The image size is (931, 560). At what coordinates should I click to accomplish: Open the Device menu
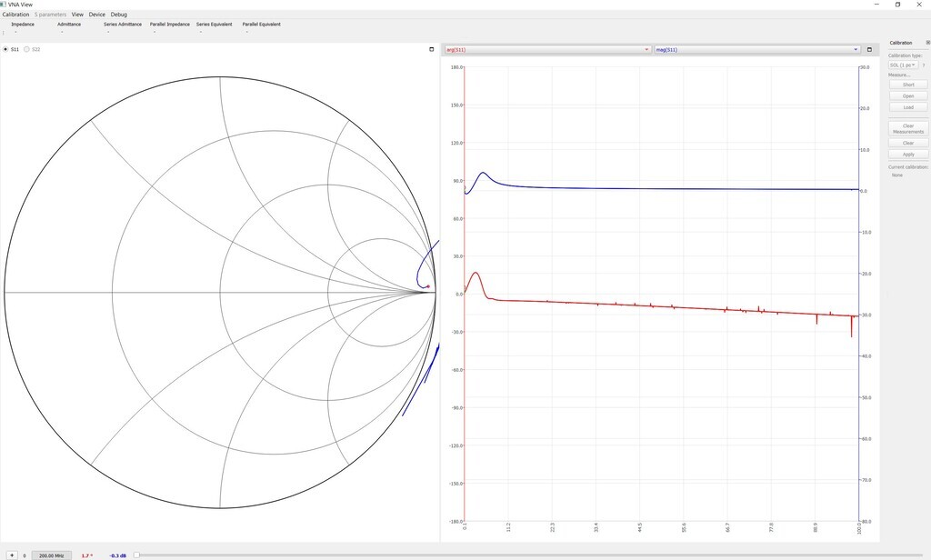[x=96, y=15]
